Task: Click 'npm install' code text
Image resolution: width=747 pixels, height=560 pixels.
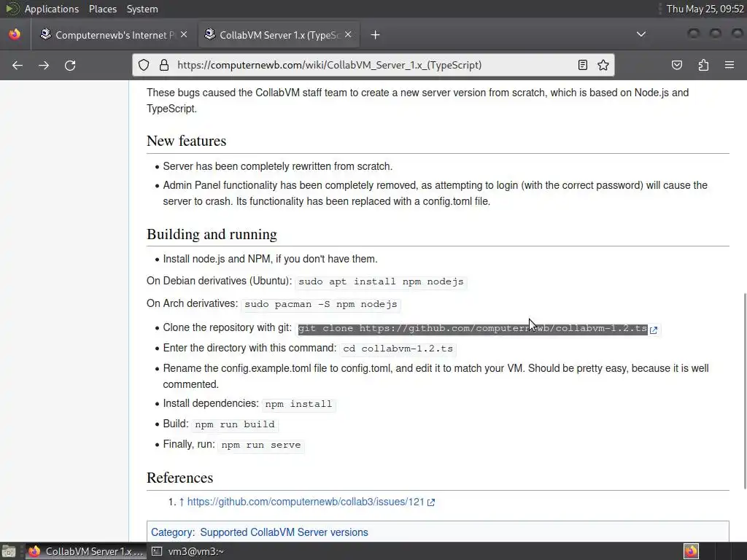Action: point(298,404)
